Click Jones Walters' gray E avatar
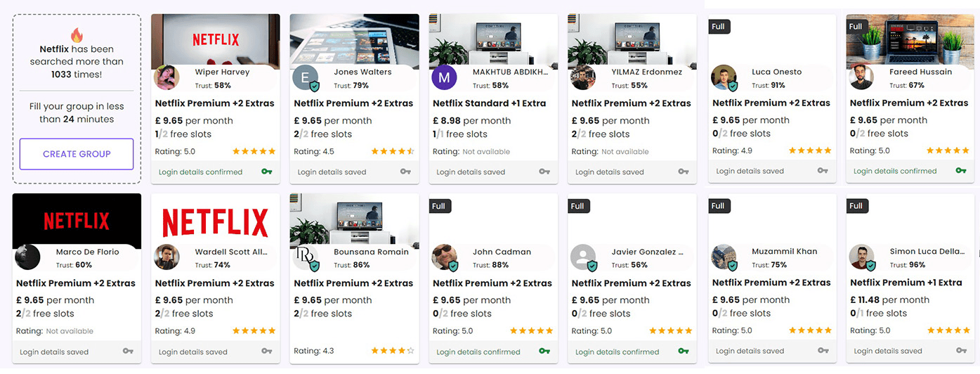 tap(305, 77)
